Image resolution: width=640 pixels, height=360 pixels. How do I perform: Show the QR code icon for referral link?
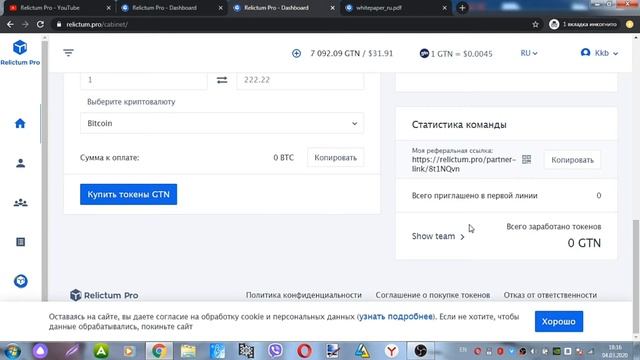point(527,160)
